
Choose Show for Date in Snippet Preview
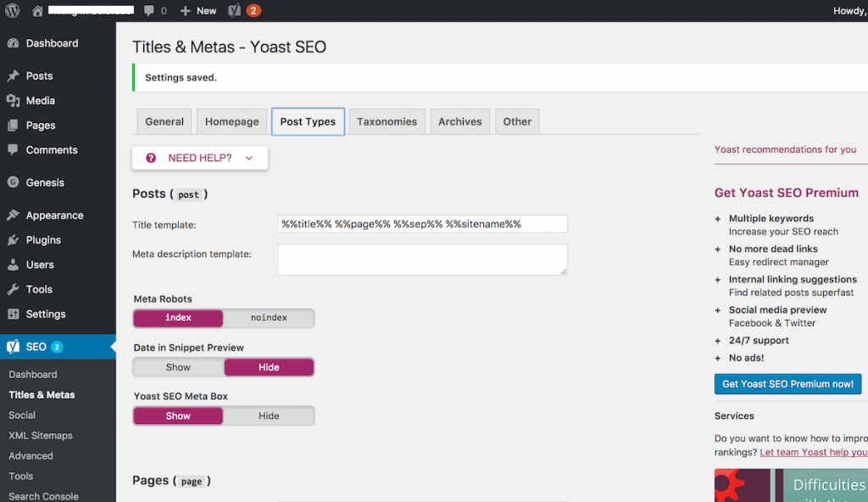point(178,367)
